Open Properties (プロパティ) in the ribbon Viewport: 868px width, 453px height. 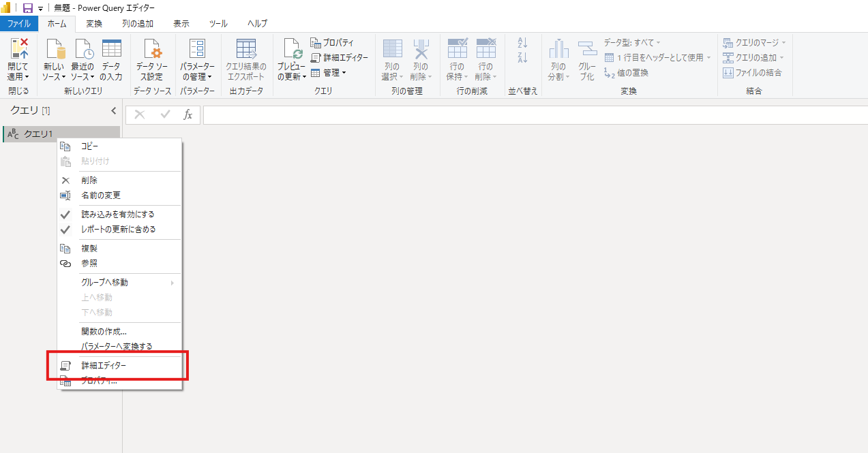(x=332, y=43)
